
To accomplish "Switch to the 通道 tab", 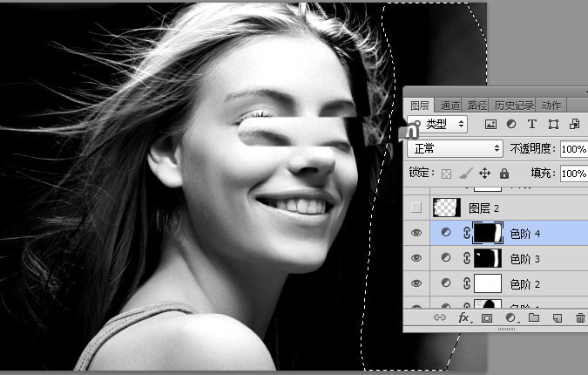I will pos(449,106).
